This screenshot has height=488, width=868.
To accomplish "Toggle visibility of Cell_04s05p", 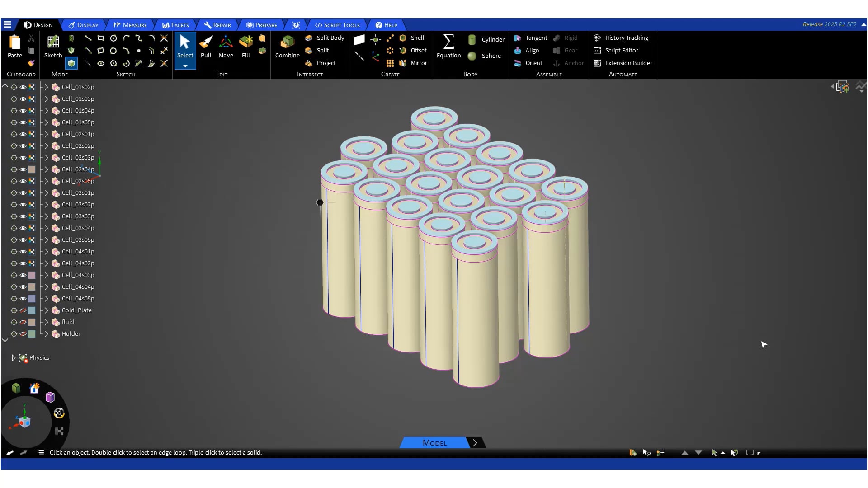I will tap(23, 299).
